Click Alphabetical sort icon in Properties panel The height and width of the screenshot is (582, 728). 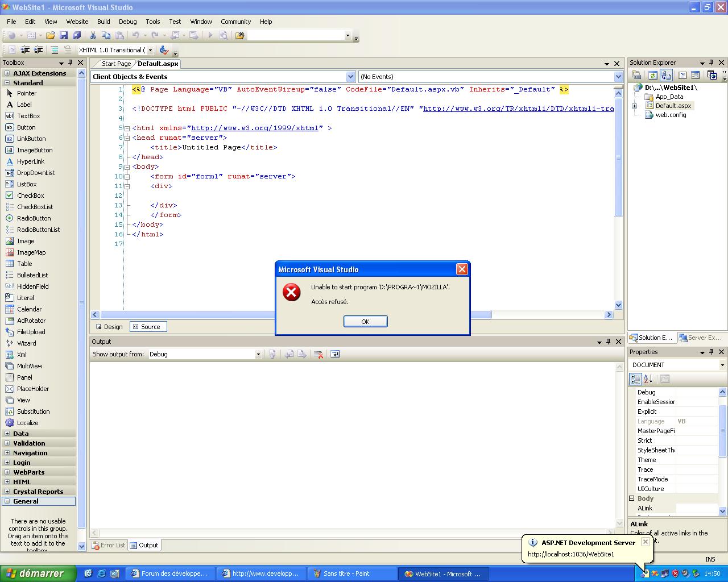648,379
